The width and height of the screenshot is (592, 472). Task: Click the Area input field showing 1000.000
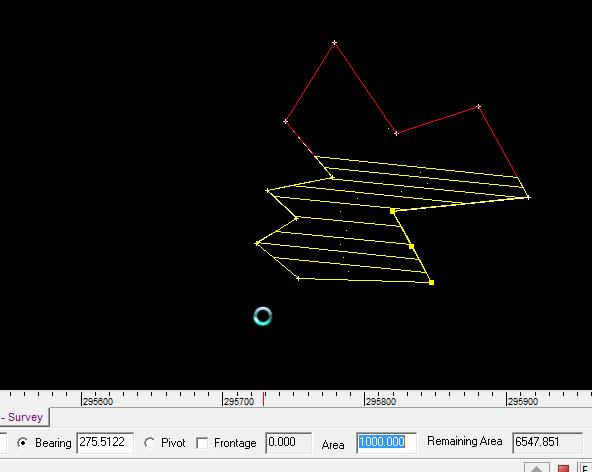point(387,443)
